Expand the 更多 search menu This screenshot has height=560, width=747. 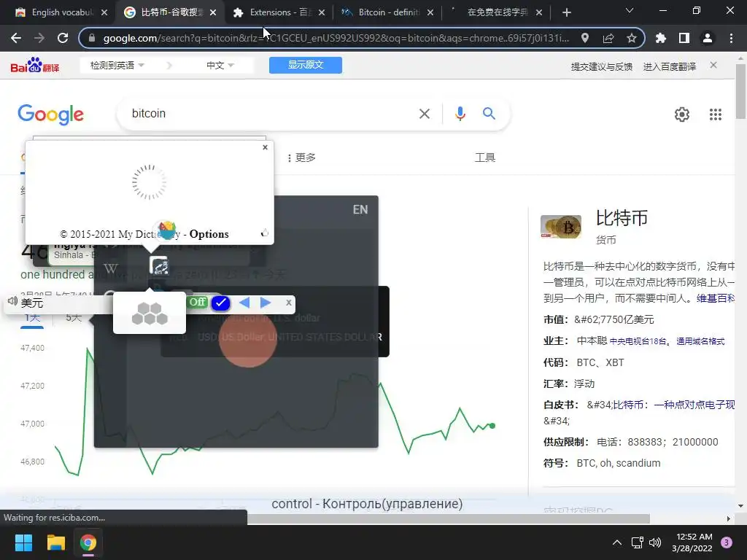tap(301, 157)
